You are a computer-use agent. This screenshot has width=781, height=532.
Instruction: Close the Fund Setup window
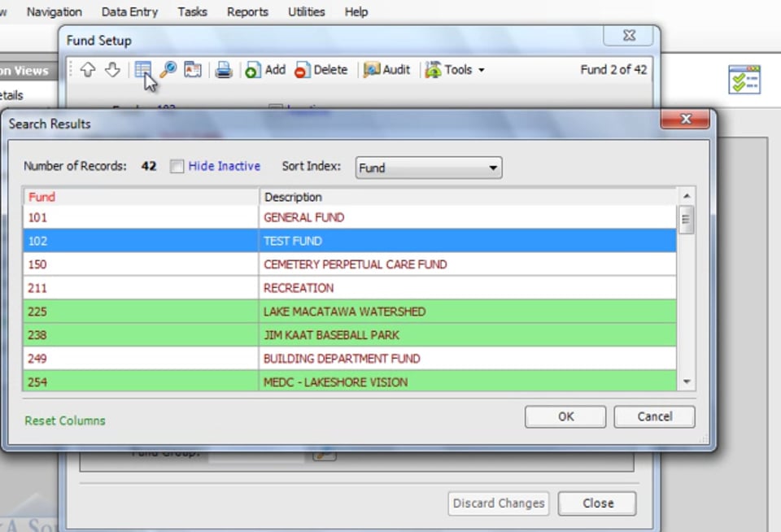coord(629,35)
